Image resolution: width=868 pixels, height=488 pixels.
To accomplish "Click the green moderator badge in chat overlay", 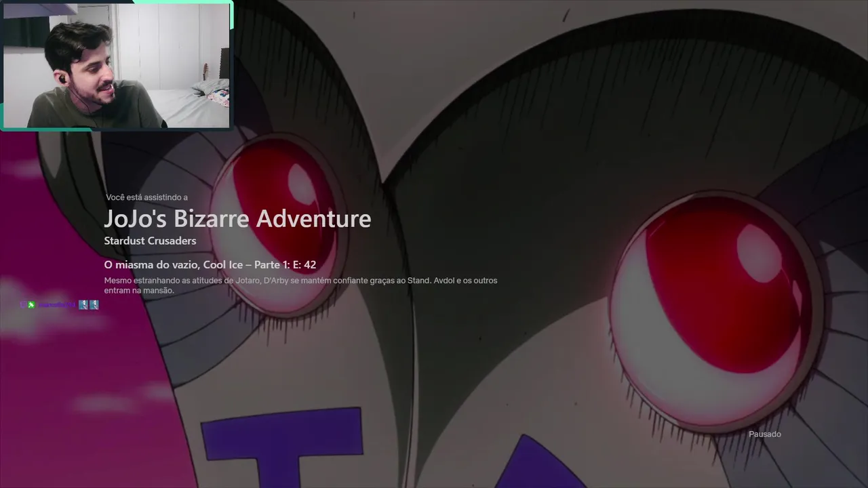I will 31,305.
